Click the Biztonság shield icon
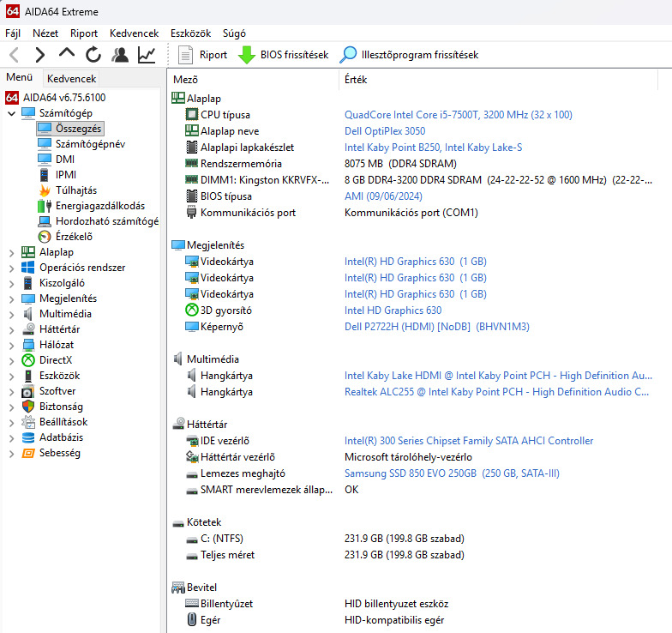 pos(28,407)
